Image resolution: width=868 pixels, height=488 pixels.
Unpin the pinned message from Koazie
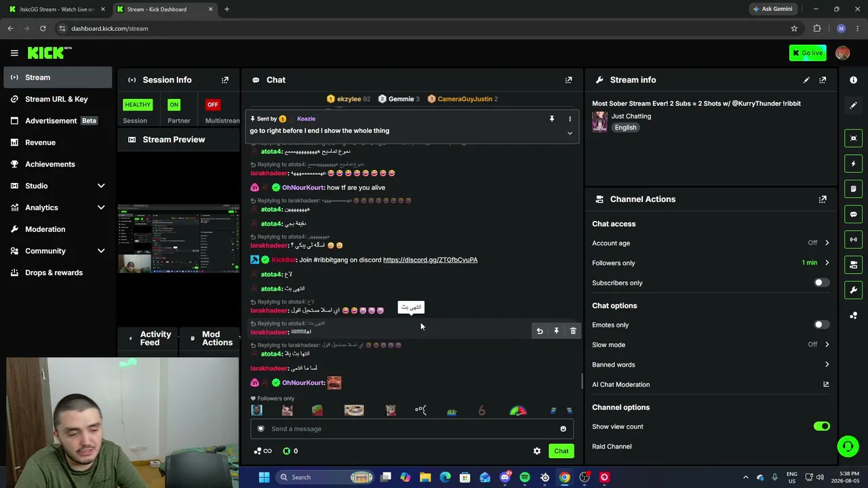pos(551,119)
